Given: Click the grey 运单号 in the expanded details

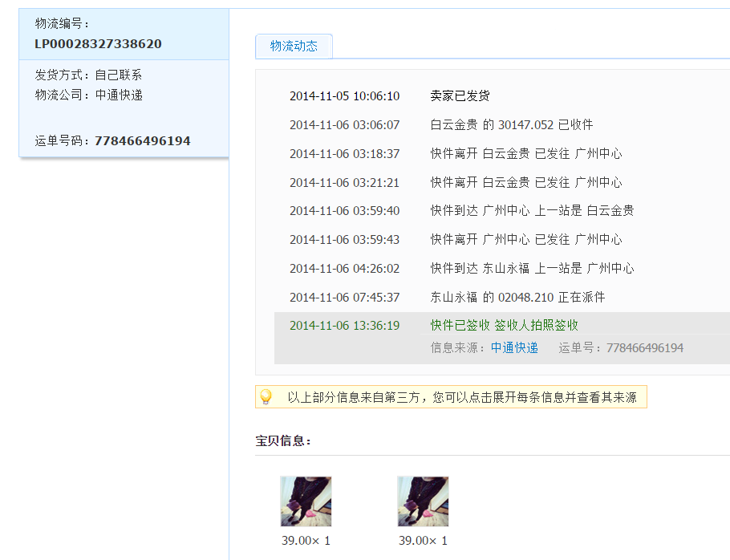Looking at the screenshot, I should 621,347.
